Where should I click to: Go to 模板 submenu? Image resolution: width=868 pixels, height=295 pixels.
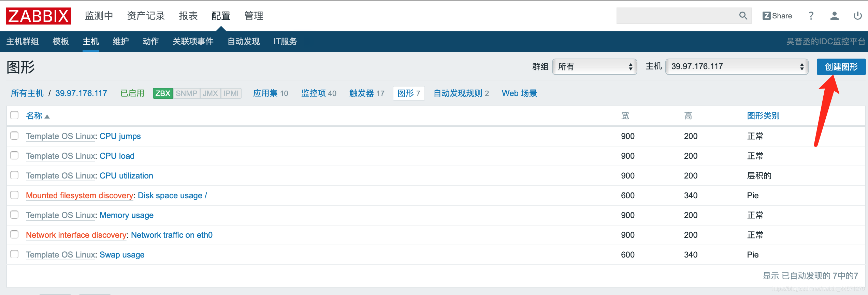pos(61,42)
